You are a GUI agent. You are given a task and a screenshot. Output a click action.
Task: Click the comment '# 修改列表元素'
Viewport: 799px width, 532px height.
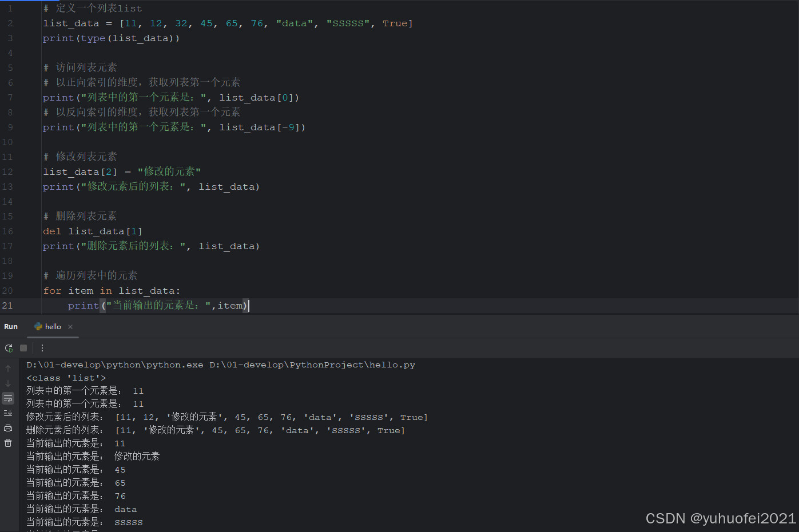tap(80, 157)
